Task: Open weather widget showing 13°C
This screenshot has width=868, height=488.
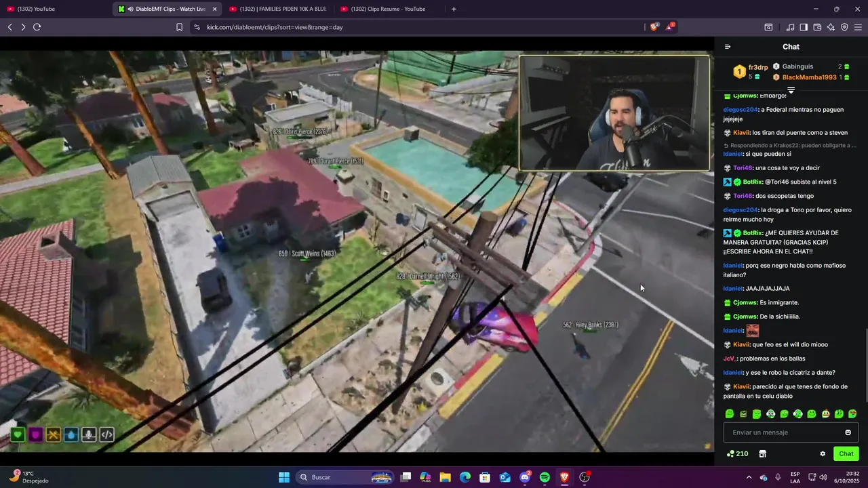Action: (30, 477)
